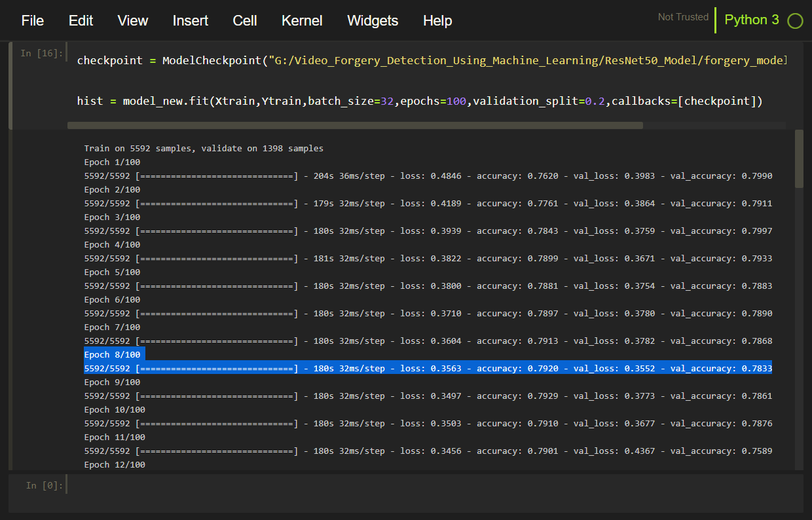The height and width of the screenshot is (520, 812).
Task: Click the Not Trusted notebook button
Action: pos(683,17)
